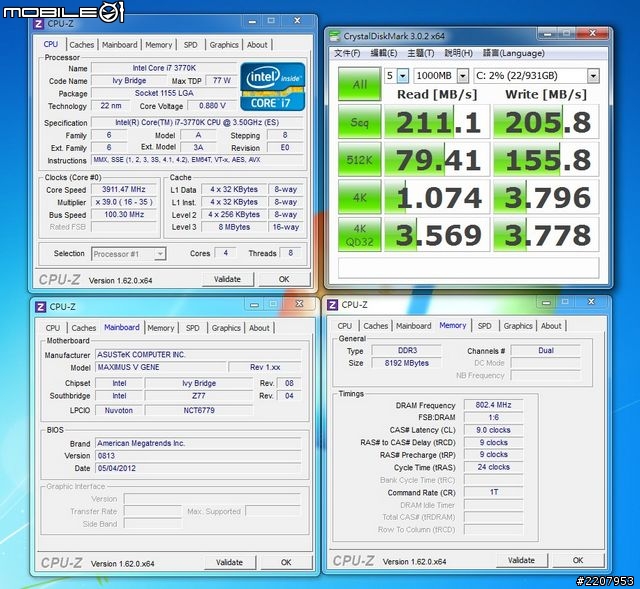
Task: Click CPU-Z icon in Mainboard window title bar
Action: click(40, 307)
